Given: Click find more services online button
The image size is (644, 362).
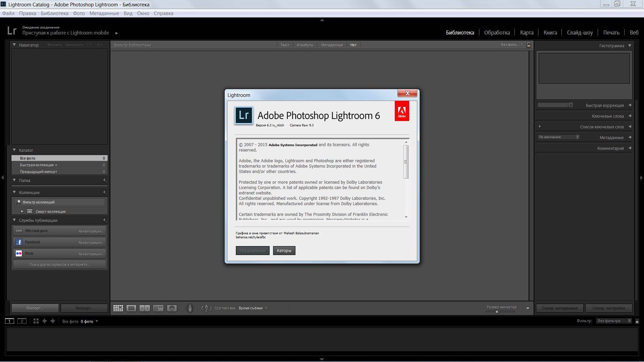Looking at the screenshot, I should tap(60, 264).
